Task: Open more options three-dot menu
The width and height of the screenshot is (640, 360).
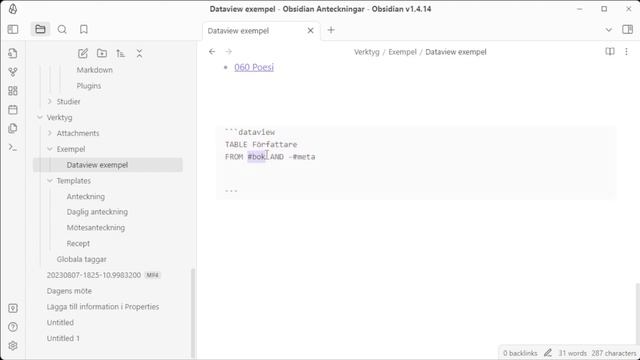Action: tap(627, 51)
